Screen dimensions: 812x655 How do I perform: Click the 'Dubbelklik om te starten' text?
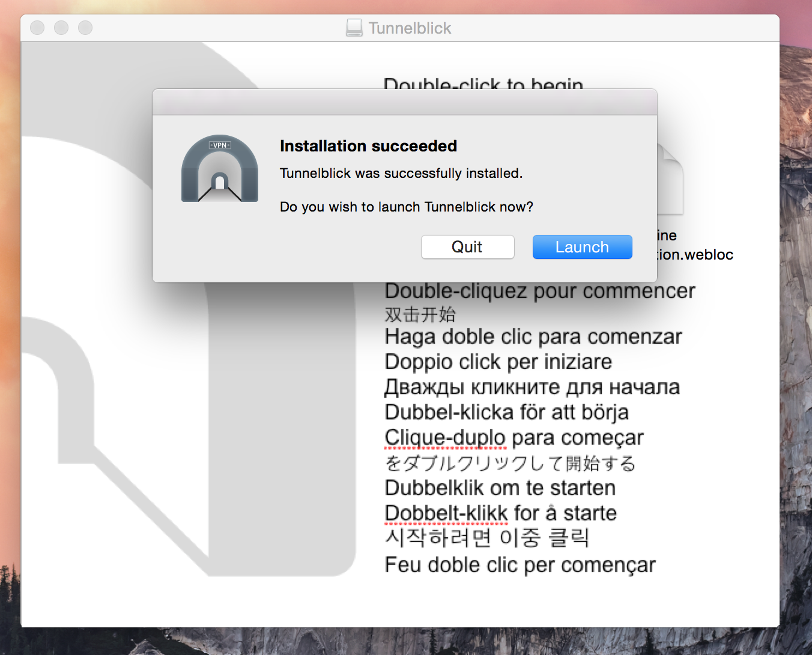[500, 488]
